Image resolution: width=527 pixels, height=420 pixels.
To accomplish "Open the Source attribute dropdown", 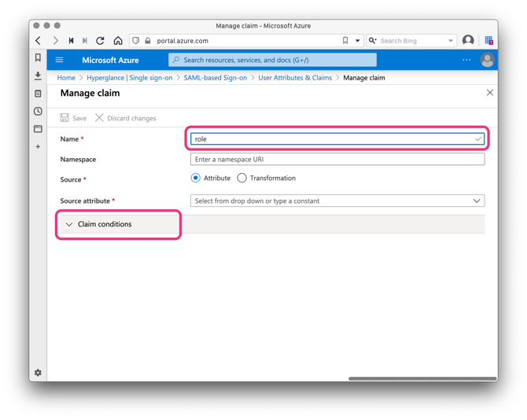I will (x=337, y=201).
